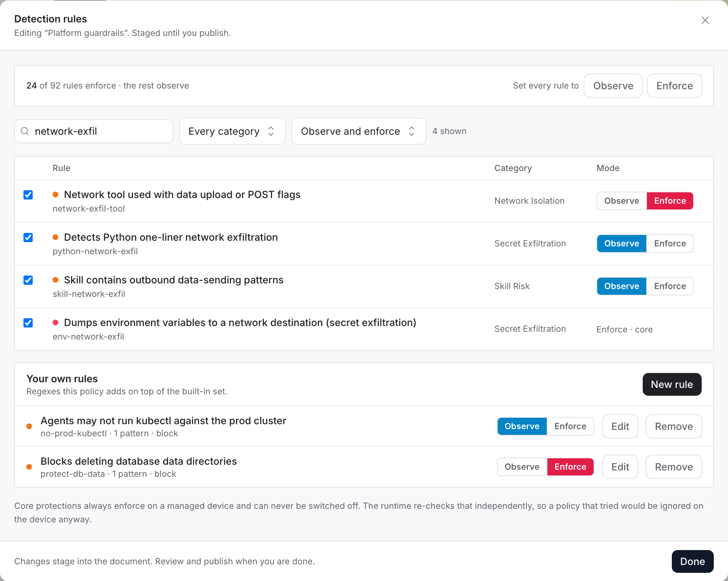Viewport: 728px width, 581px height.
Task: Click red severity dot for env-network-exfil
Action: click(x=55, y=323)
